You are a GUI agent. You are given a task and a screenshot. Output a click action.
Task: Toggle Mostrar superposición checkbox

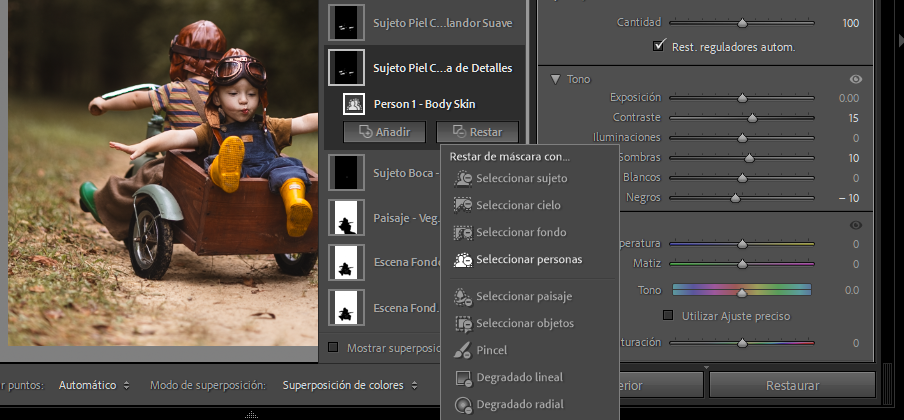(x=333, y=347)
